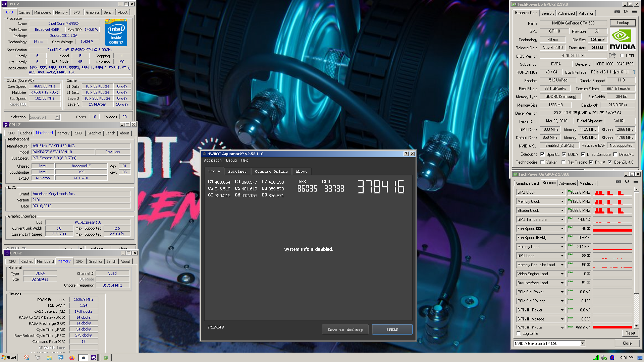Click HWBOT Aquamark help question mark button
644x362 pixels.
click(406, 154)
